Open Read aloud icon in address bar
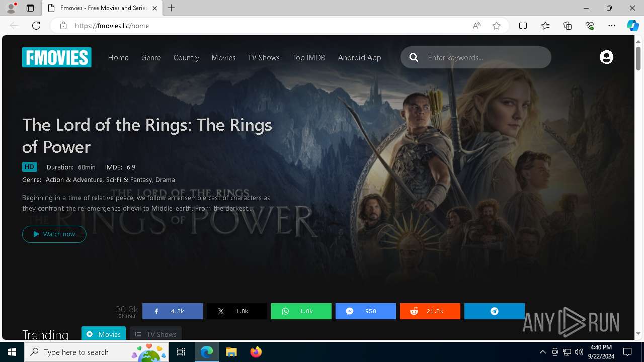Viewport: 644px width, 362px height. point(476,26)
